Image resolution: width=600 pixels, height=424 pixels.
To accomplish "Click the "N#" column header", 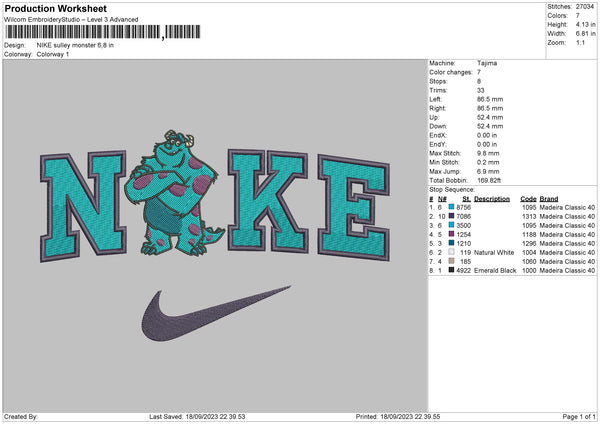I will [442, 199].
